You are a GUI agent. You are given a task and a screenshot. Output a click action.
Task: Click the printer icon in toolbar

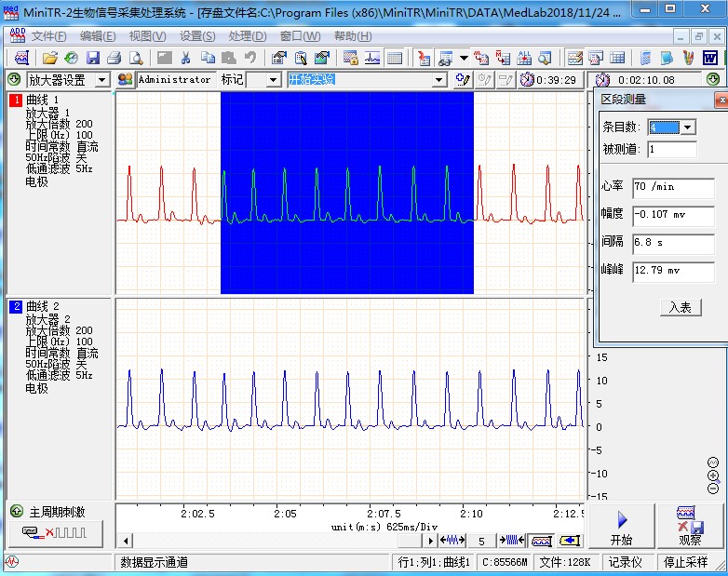114,58
